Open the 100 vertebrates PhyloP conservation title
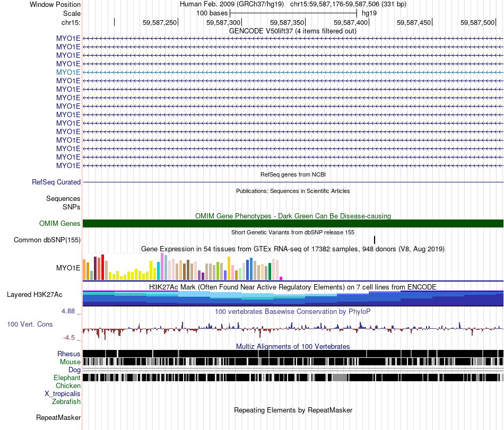 (x=293, y=312)
